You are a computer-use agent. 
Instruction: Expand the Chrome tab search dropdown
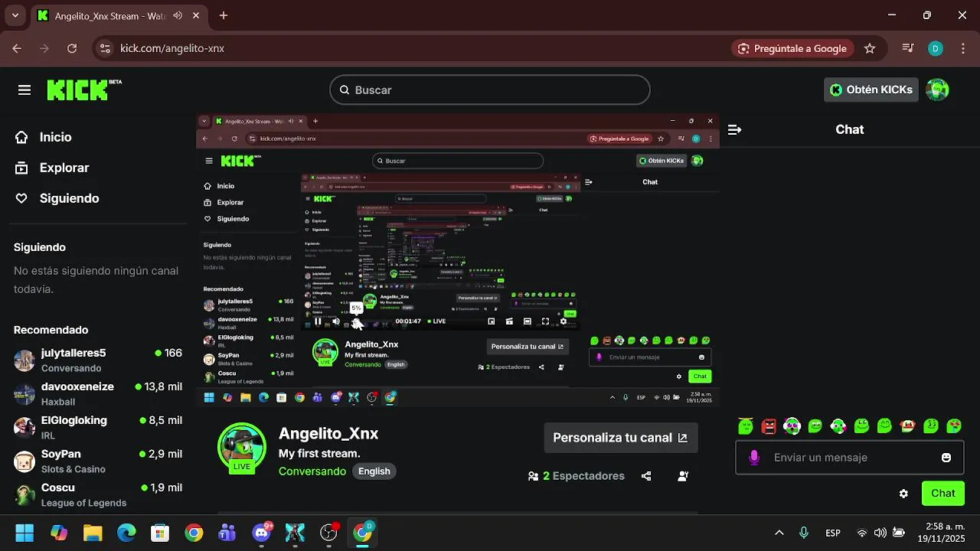tap(15, 15)
